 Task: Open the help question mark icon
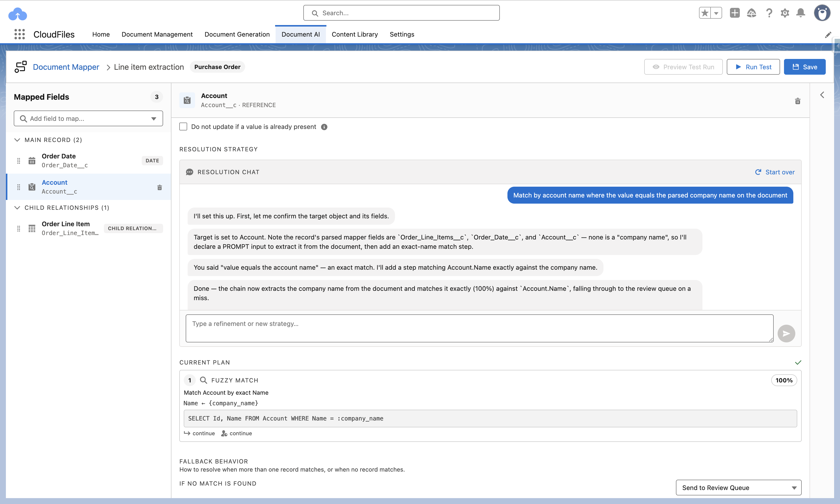769,13
